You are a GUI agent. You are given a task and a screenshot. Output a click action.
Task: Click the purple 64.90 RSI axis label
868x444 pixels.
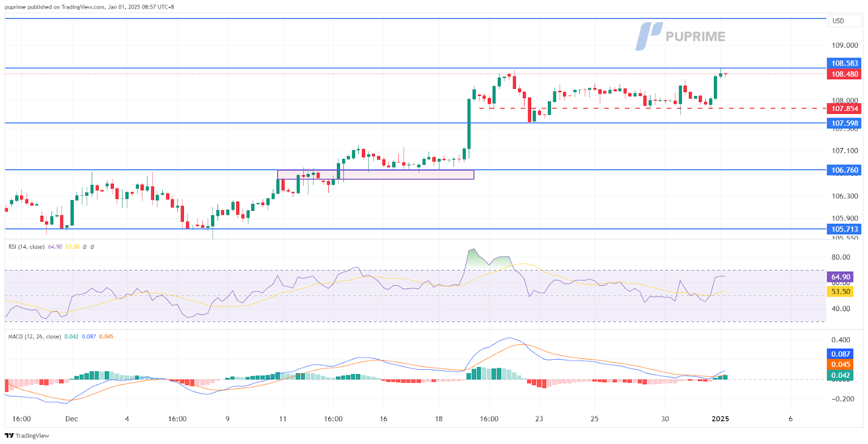(840, 277)
